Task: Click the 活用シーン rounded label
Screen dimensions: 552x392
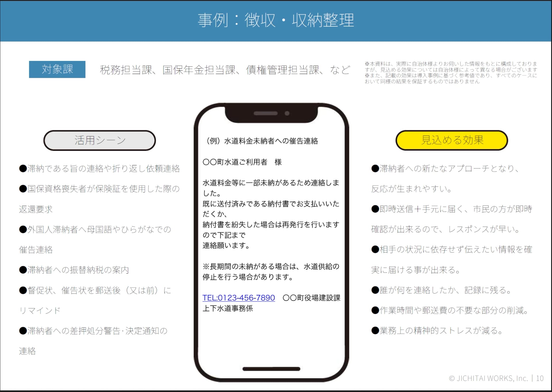Action: point(99,140)
